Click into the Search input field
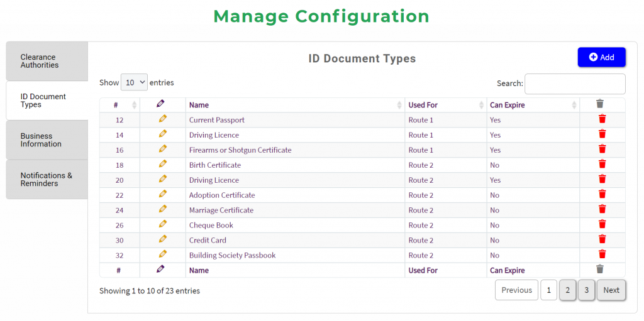Viewport: 644px width, 321px height. tap(575, 84)
